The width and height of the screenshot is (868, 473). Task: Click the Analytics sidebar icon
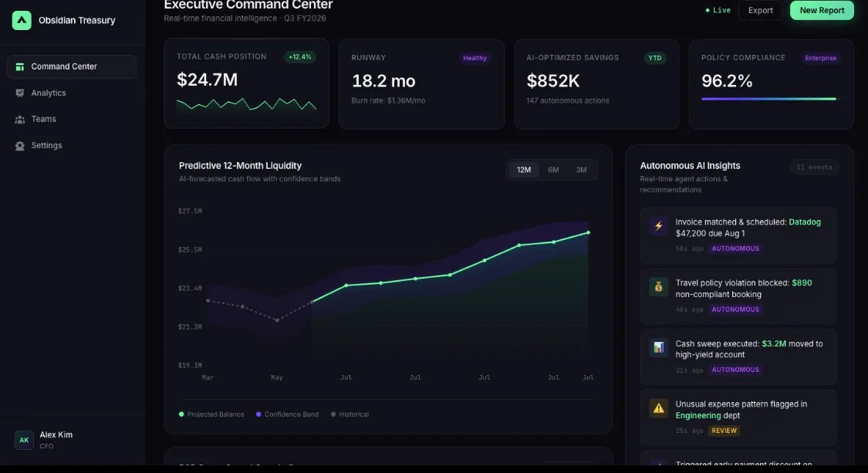click(x=20, y=93)
